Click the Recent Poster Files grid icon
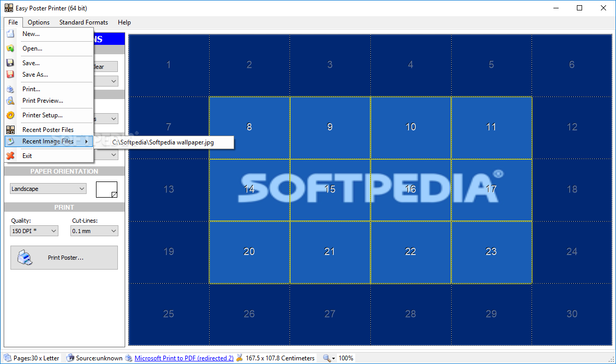This screenshot has height=364, width=616. [x=10, y=129]
